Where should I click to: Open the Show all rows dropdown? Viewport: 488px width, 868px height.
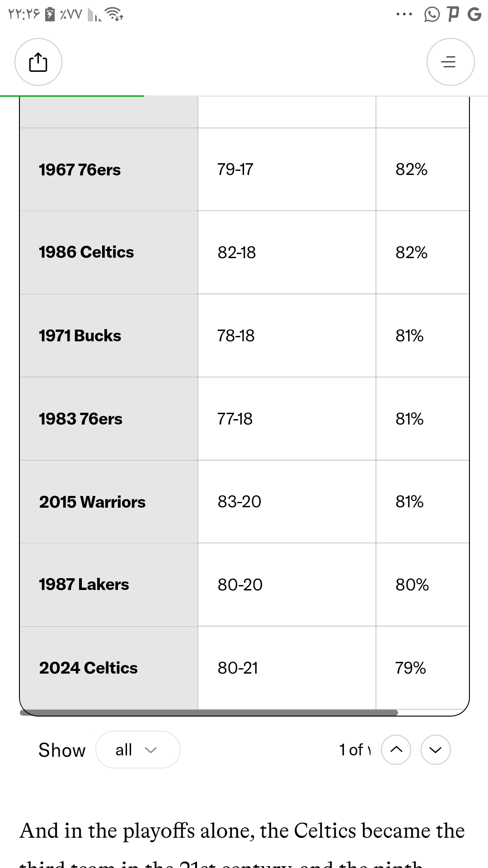point(138,750)
